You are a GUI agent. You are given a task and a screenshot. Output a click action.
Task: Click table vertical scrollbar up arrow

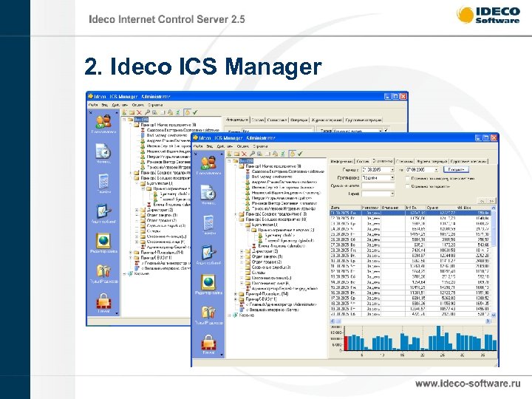click(x=494, y=208)
